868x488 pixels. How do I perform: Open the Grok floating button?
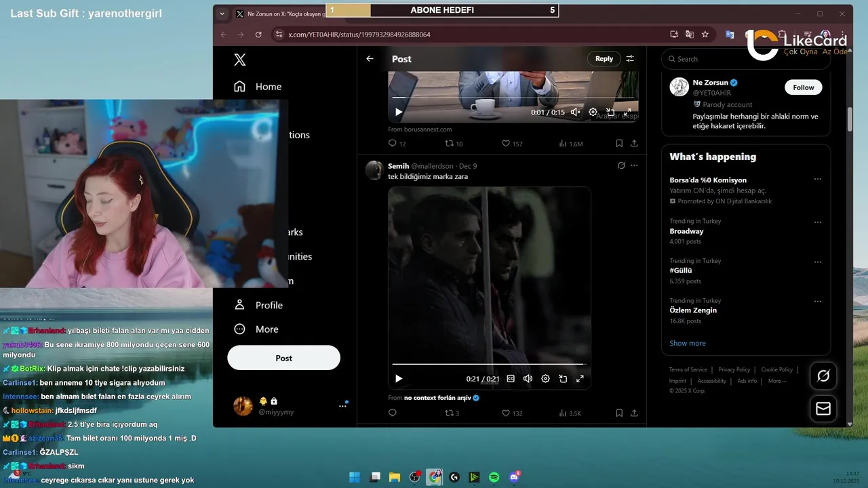(823, 375)
